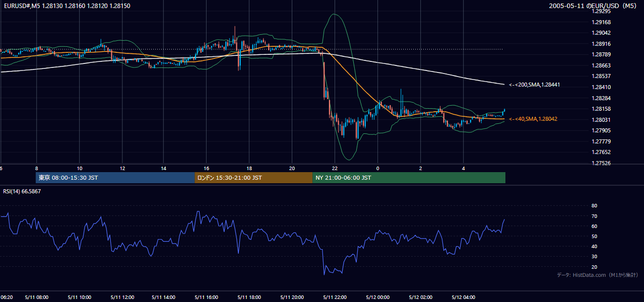644x302 pixels.
Task: Click the 1.27779 price axis label
Action: click(x=601, y=141)
